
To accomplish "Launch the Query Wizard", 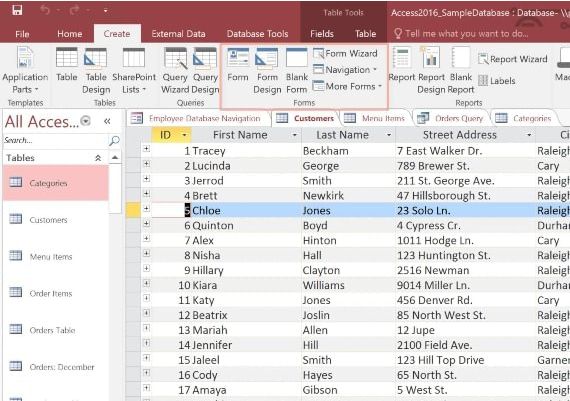I will 175,70.
